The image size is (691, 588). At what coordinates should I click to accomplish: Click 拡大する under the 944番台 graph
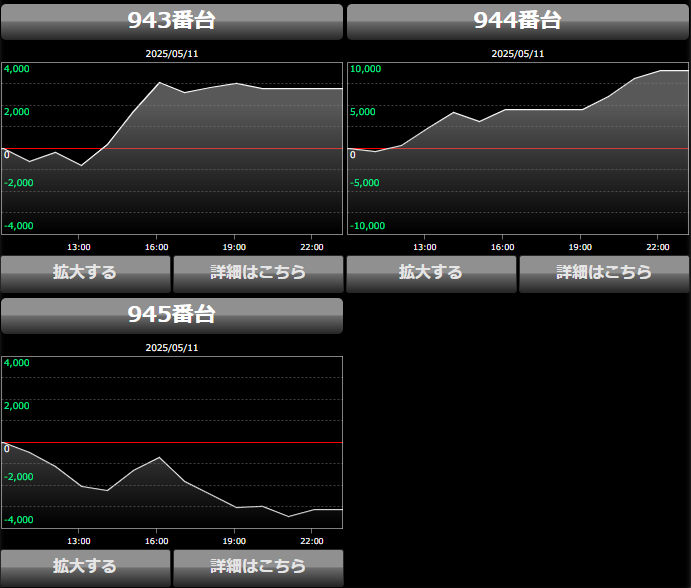[x=431, y=274]
